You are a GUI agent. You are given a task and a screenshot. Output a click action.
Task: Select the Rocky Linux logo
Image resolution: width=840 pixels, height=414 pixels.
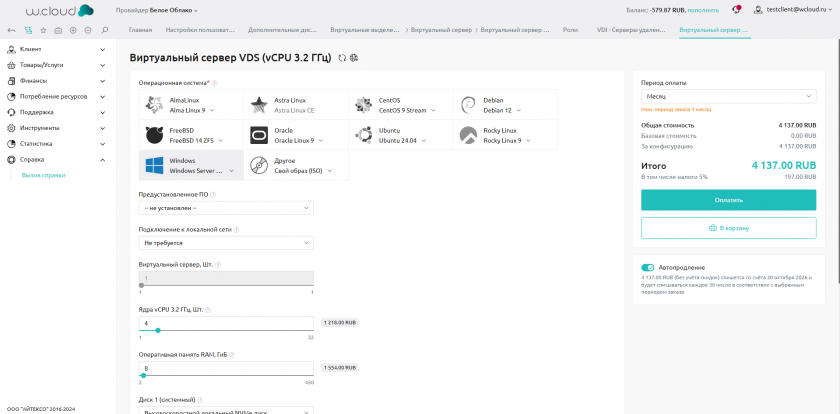point(468,135)
